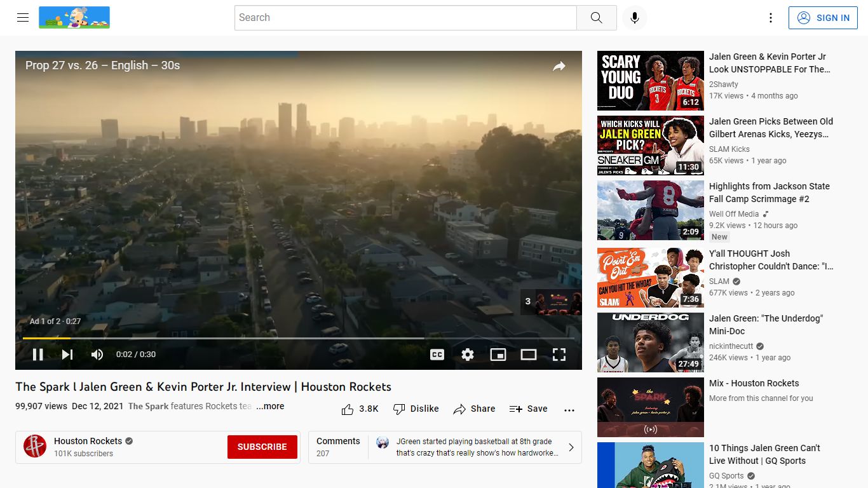
Task: Click the video title 'The Spark l Jalen Green'
Action: click(x=203, y=387)
